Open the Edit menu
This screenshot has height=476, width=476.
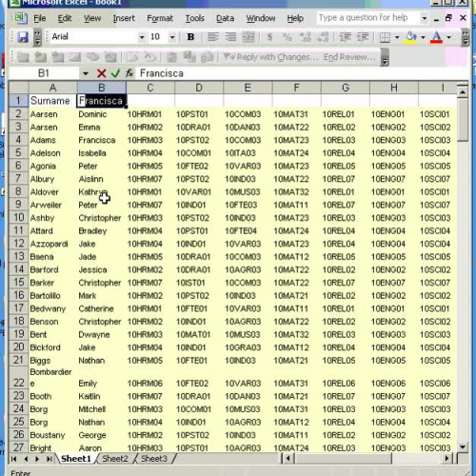click(x=65, y=18)
